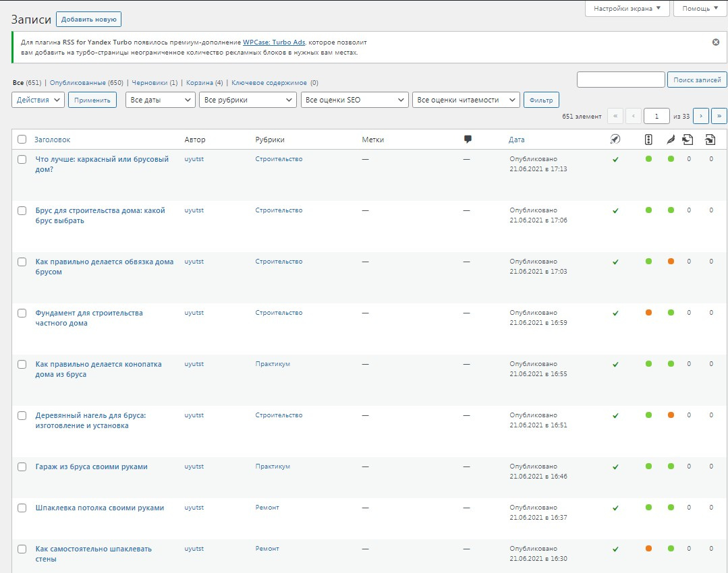Go to next page of posts
Image resolution: width=728 pixels, height=573 pixels.
click(x=700, y=116)
